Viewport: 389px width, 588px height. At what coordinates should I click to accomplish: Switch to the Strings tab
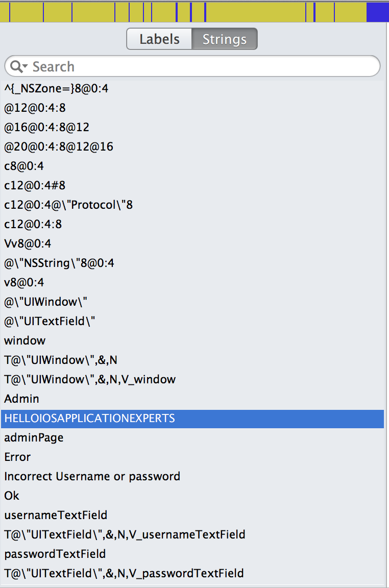point(224,39)
